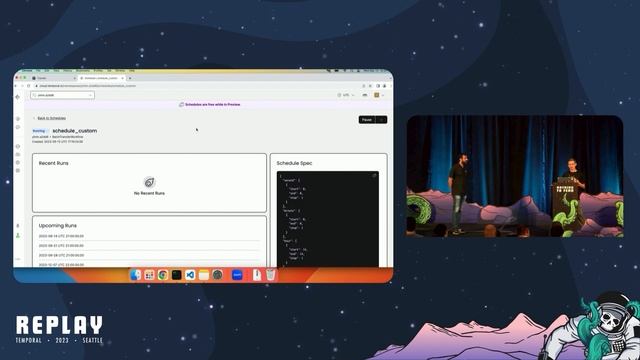The width and height of the screenshot is (640, 360).
Task: Expand the dropdown arrow beside Pause
Action: click(x=381, y=120)
